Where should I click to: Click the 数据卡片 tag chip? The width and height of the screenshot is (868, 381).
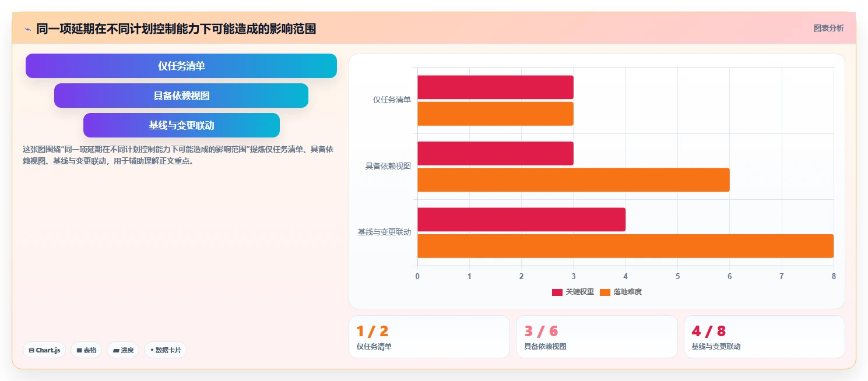click(x=166, y=350)
